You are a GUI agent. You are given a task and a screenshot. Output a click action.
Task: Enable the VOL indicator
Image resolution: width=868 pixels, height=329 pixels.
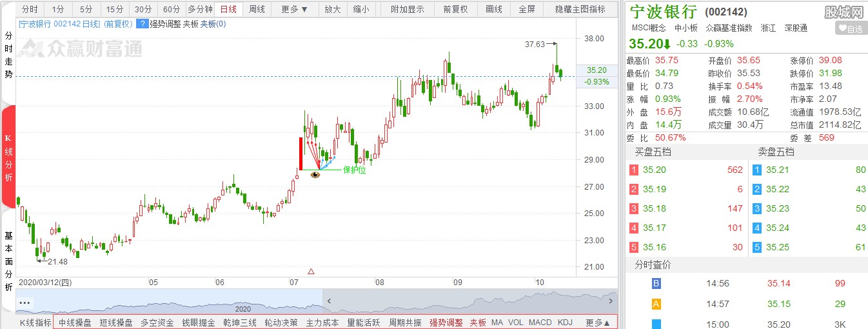pos(516,323)
